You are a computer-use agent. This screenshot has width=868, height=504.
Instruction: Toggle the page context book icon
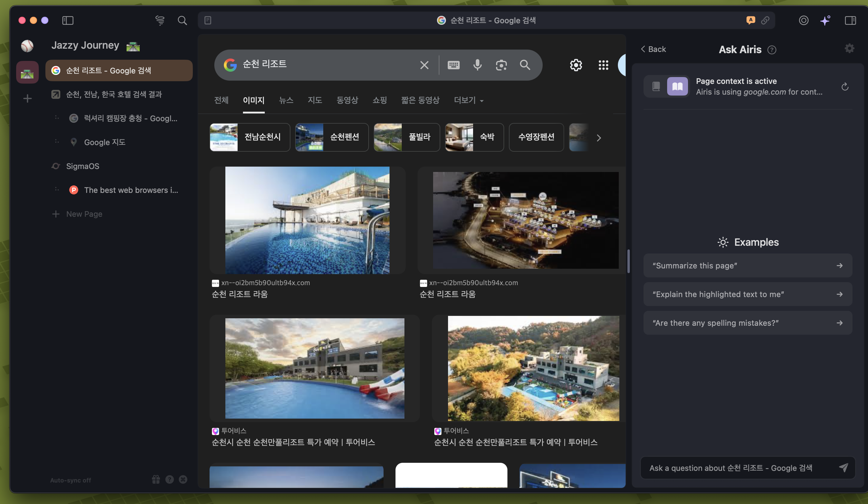point(677,86)
